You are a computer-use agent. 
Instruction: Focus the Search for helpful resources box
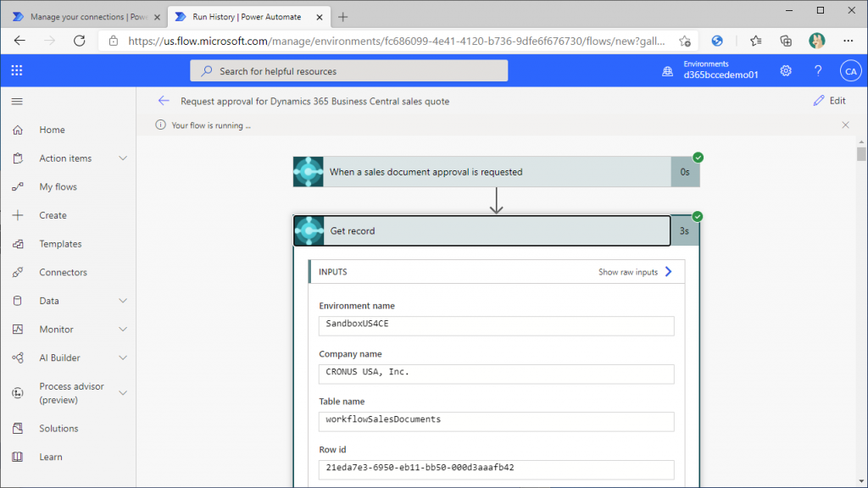[x=348, y=71]
